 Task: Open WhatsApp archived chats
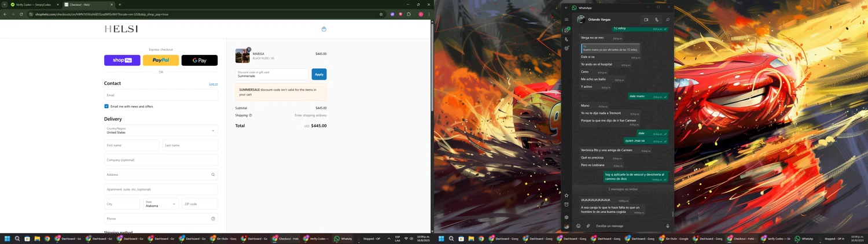point(567,205)
